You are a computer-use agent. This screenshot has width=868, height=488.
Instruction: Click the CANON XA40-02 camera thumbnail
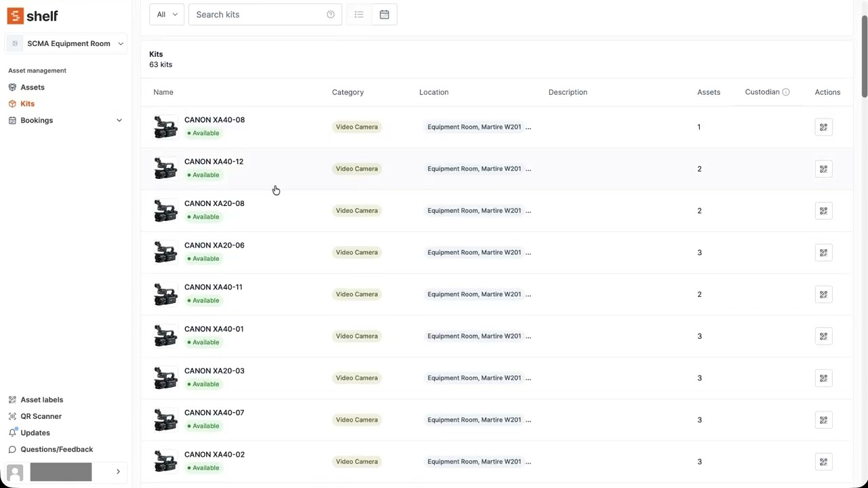pyautogui.click(x=165, y=462)
